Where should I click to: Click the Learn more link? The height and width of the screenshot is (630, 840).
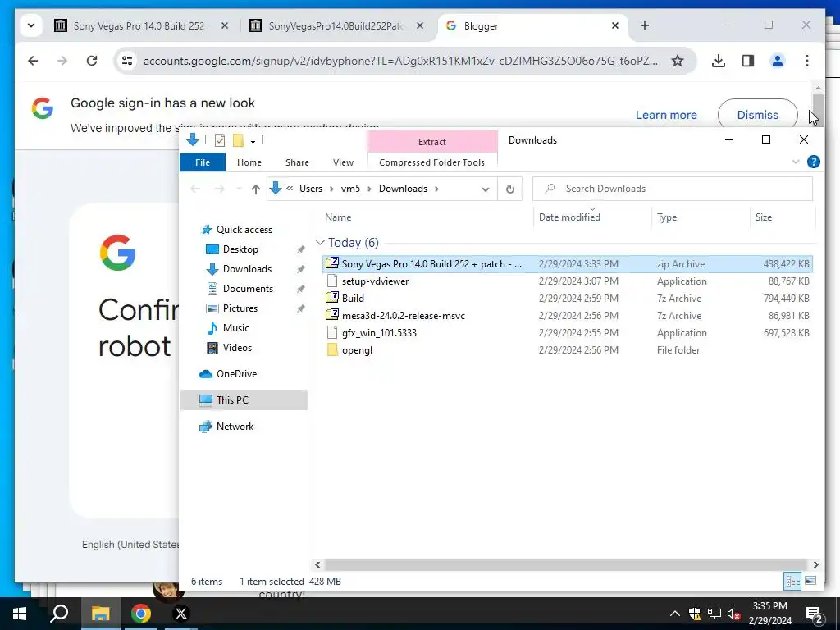666,115
